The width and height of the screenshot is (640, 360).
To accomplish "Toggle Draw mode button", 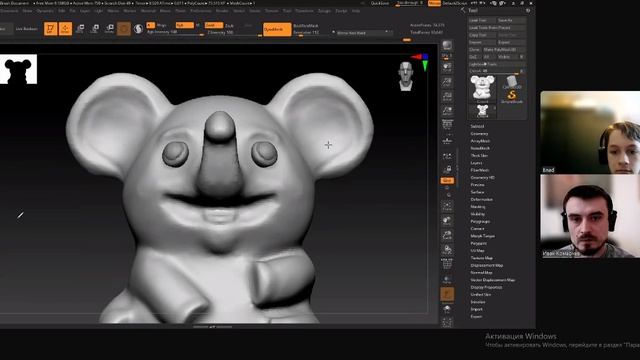I will coord(65,29).
